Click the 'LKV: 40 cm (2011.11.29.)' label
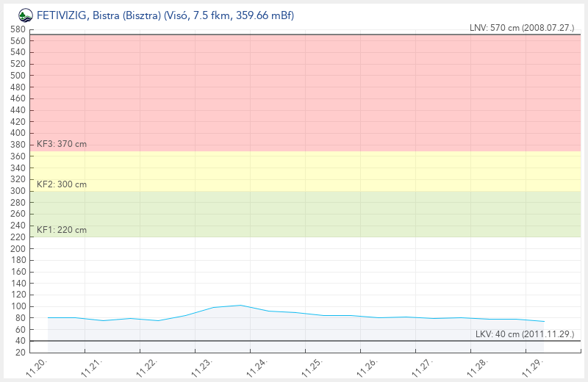 point(524,334)
